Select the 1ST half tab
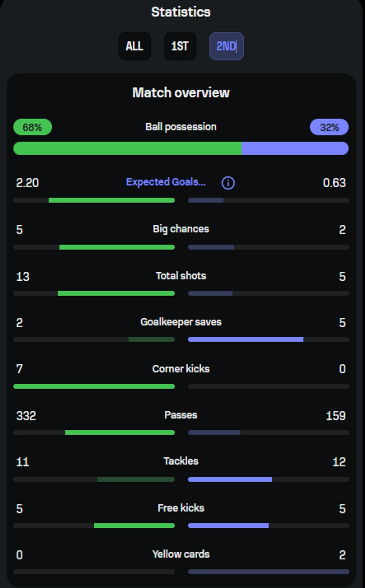This screenshot has width=365, height=588. (x=180, y=46)
